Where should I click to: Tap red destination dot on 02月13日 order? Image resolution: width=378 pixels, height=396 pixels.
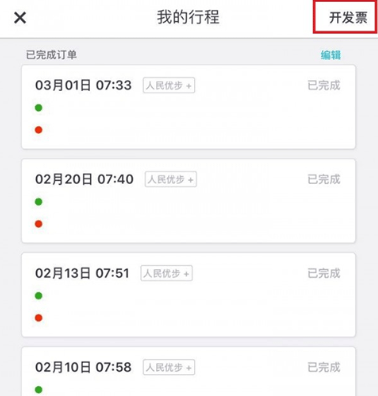click(39, 318)
